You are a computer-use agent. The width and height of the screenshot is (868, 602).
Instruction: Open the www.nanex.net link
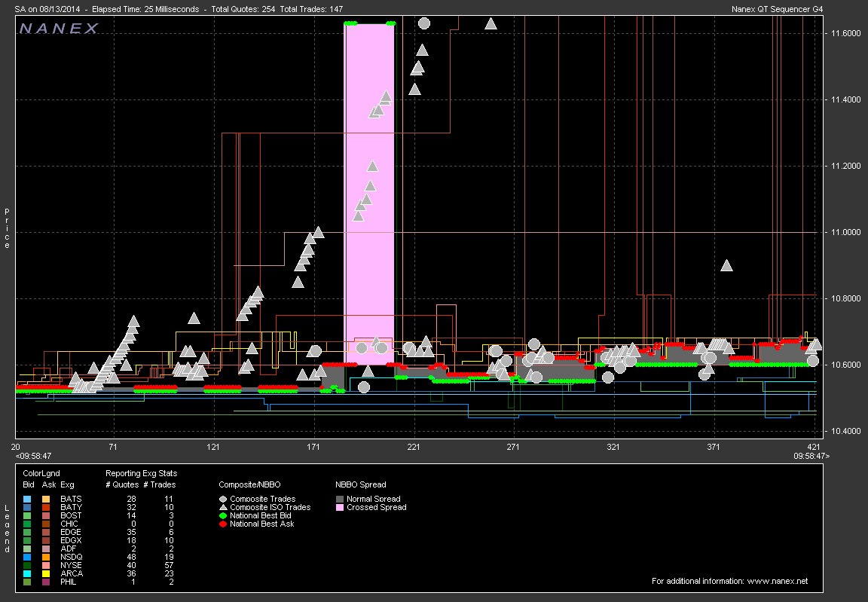coord(778,581)
